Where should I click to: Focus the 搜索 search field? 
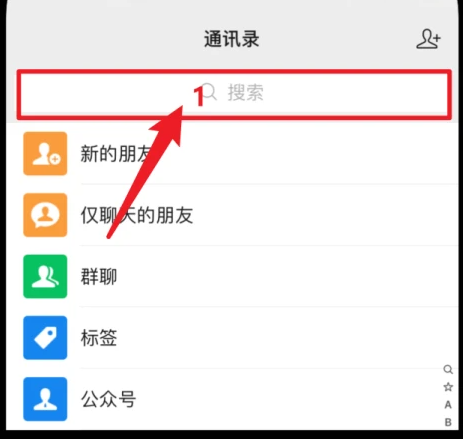(234, 94)
